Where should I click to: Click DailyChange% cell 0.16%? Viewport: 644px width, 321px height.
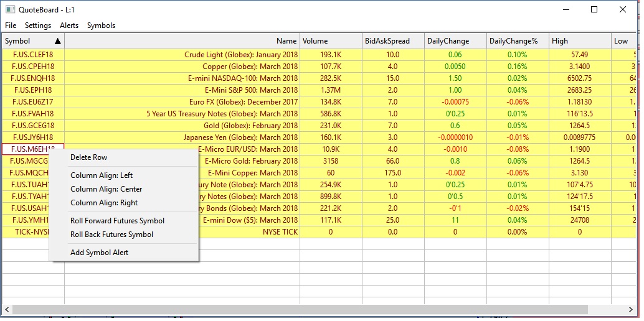(518, 67)
